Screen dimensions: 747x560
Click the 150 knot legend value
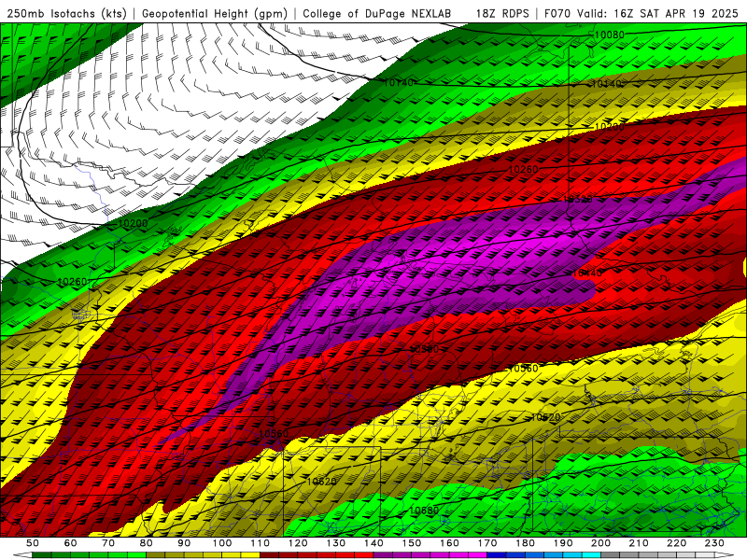pyautogui.click(x=412, y=543)
